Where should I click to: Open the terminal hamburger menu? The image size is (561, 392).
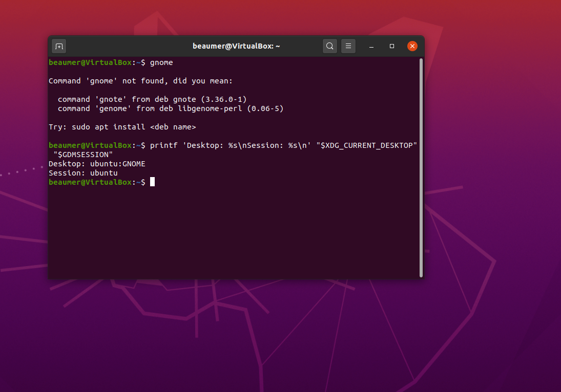(x=348, y=46)
